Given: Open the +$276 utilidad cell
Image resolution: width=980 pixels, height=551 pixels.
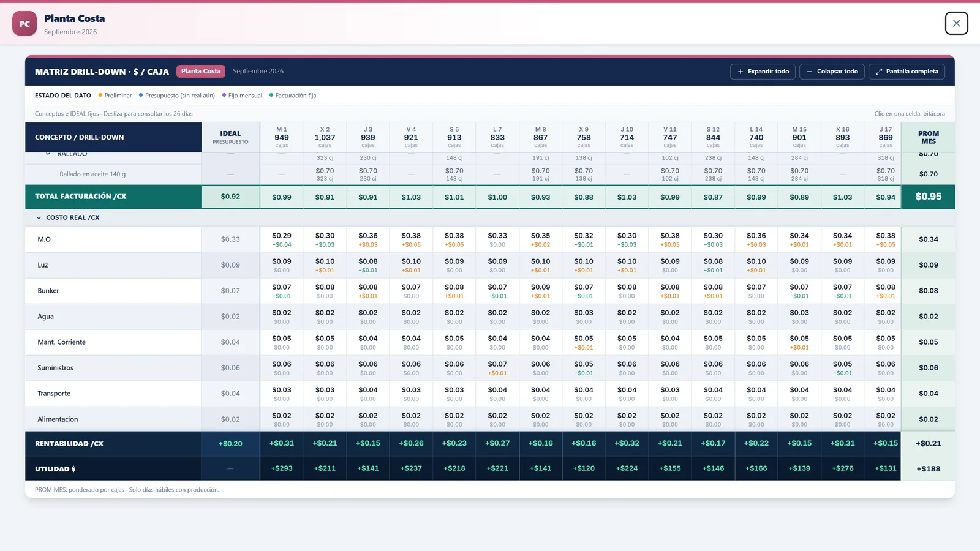Looking at the screenshot, I should [x=842, y=468].
